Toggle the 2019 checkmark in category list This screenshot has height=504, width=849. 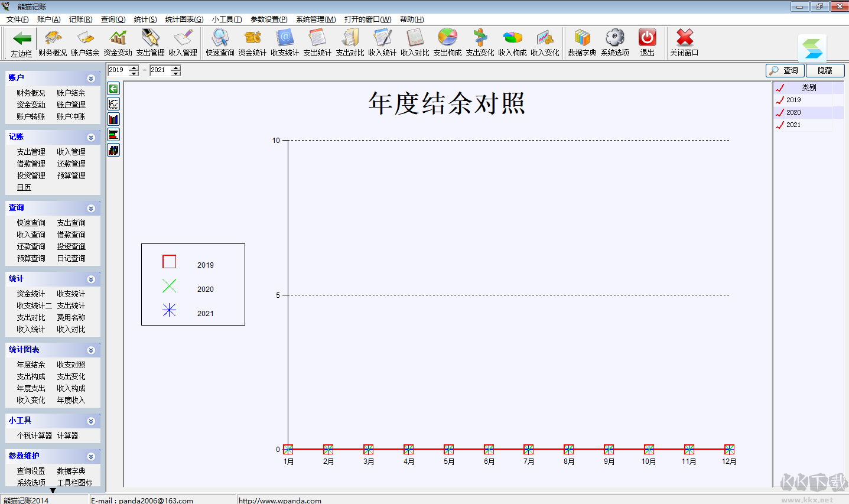[x=780, y=99]
